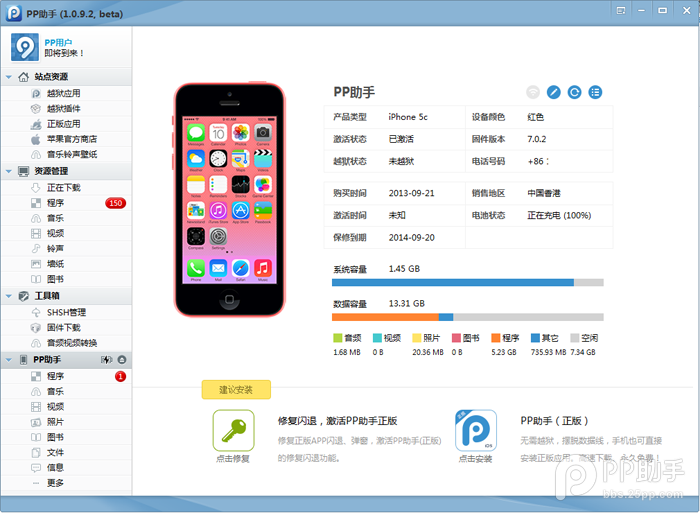
Task: Click the green key repair icon
Action: (233, 431)
